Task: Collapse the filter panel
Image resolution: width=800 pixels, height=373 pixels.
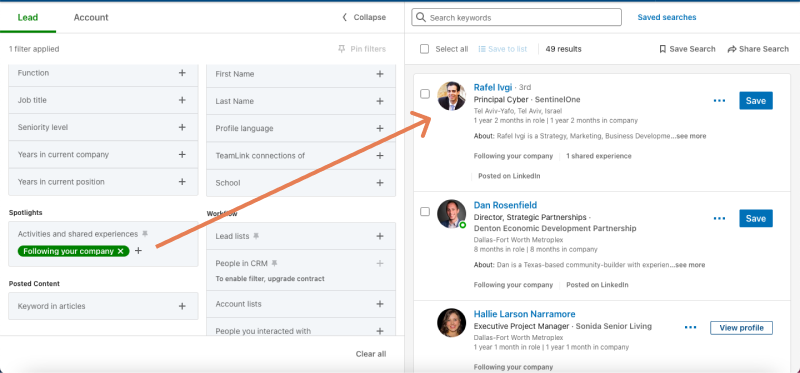Action: point(364,17)
